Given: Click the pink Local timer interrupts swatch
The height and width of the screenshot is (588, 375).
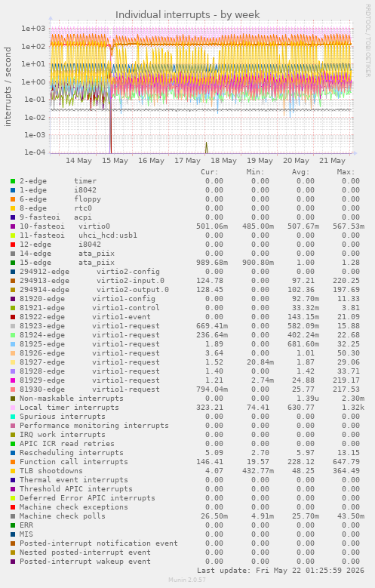Looking at the screenshot, I should point(13,408).
